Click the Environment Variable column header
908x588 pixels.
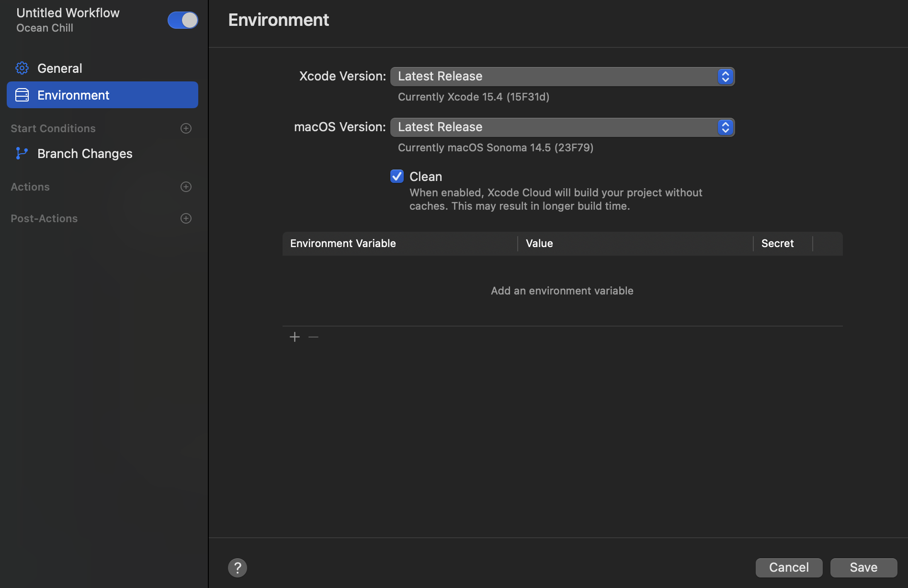coord(400,243)
